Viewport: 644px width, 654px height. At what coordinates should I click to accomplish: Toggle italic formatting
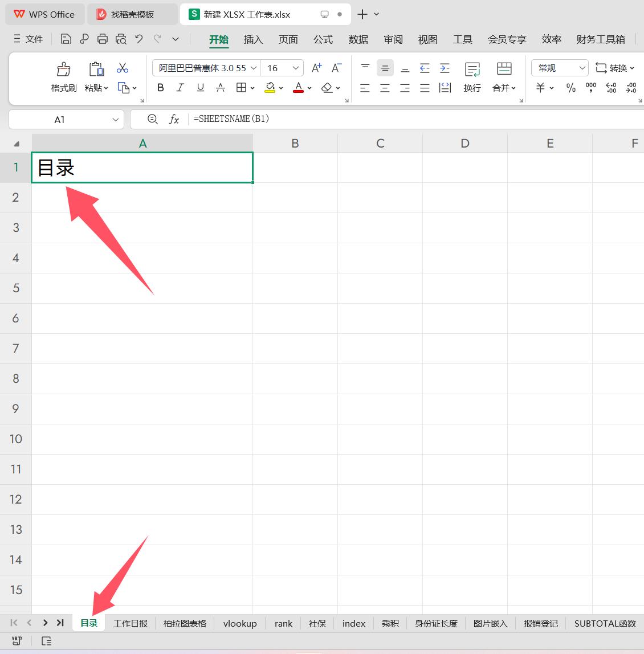tap(180, 88)
